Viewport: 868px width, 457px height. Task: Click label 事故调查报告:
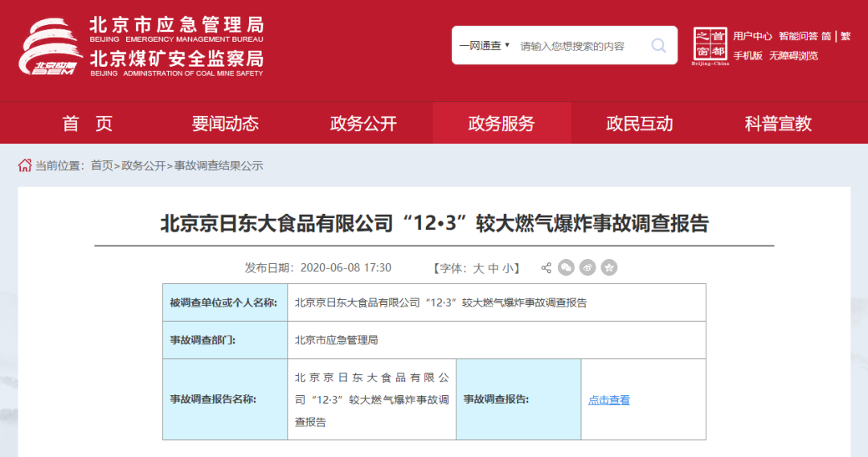coord(496,399)
